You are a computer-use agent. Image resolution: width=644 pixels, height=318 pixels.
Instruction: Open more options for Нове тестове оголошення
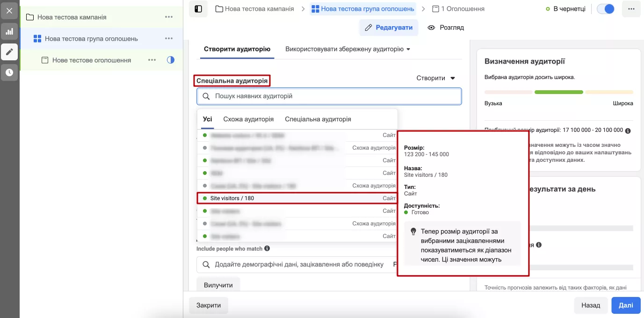pyautogui.click(x=152, y=60)
